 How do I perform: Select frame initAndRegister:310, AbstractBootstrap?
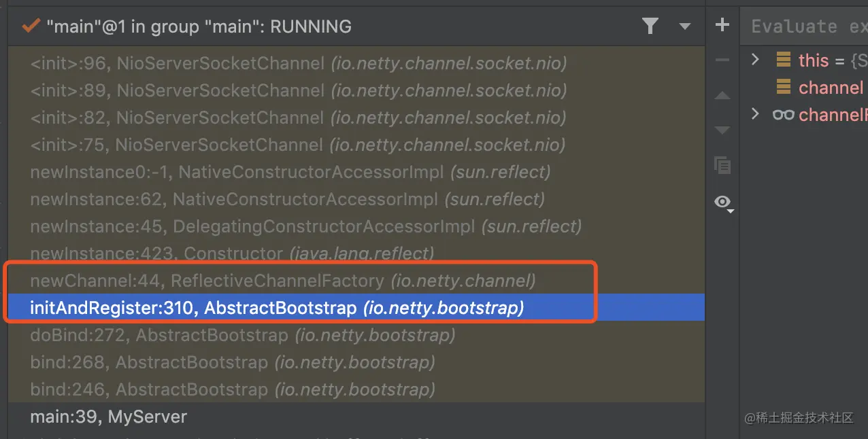pyautogui.click(x=356, y=308)
